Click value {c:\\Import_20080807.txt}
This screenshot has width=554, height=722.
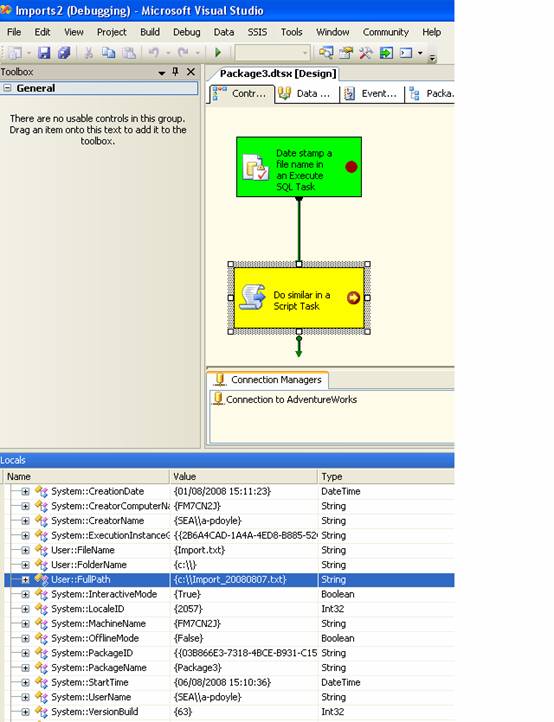(230, 579)
